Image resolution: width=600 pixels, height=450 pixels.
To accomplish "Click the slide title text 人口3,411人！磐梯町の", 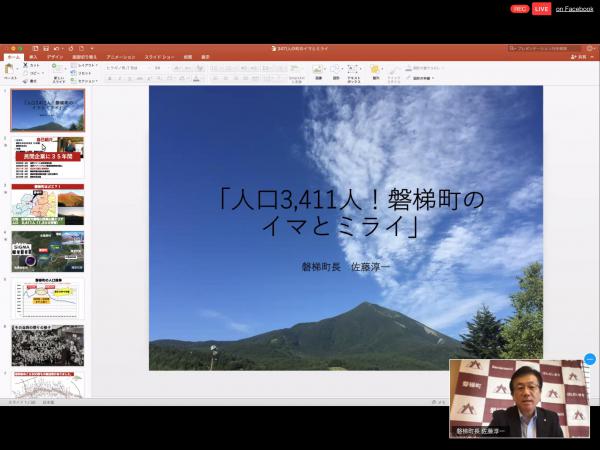I will (350, 200).
